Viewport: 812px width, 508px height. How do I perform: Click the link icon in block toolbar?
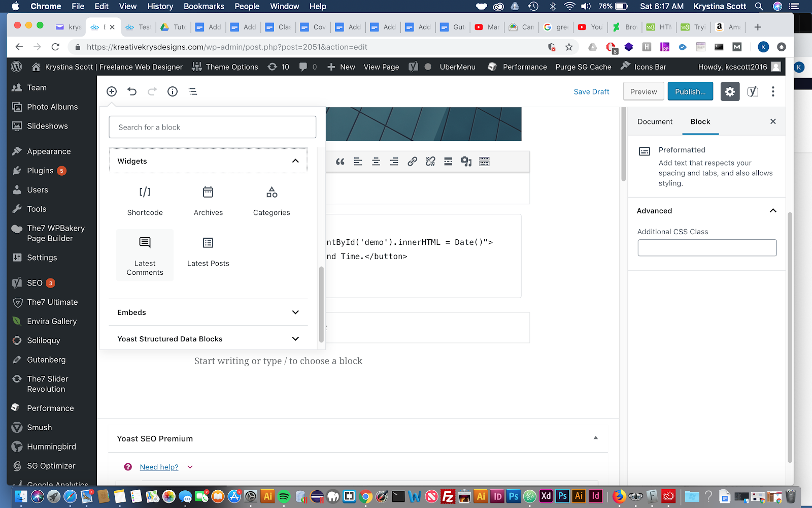(x=412, y=162)
